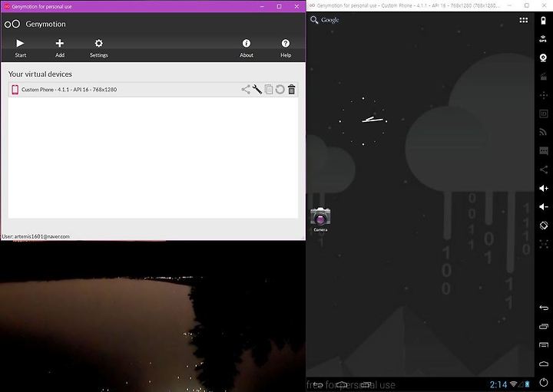Screen dimensions: 553x392
Task: Add a new virtual device
Action: point(60,48)
